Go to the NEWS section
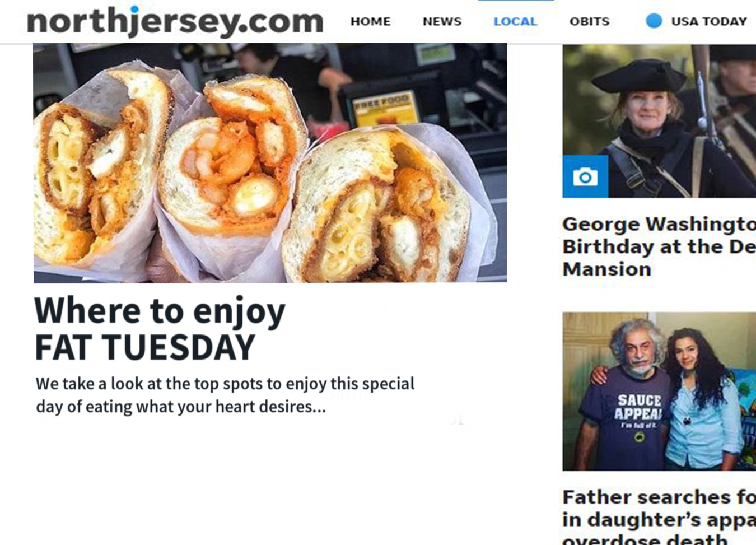Viewport: 756px width, 545px height. point(442,22)
